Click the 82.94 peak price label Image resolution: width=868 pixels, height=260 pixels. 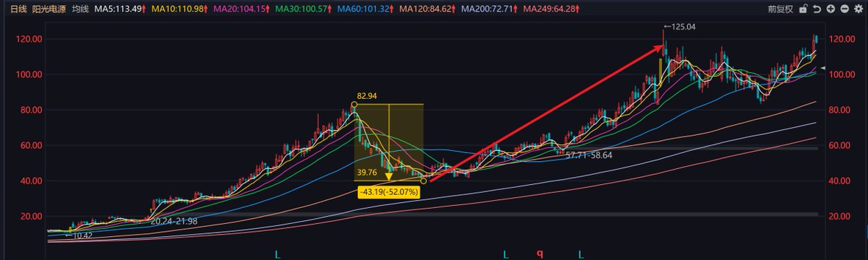[x=367, y=95]
